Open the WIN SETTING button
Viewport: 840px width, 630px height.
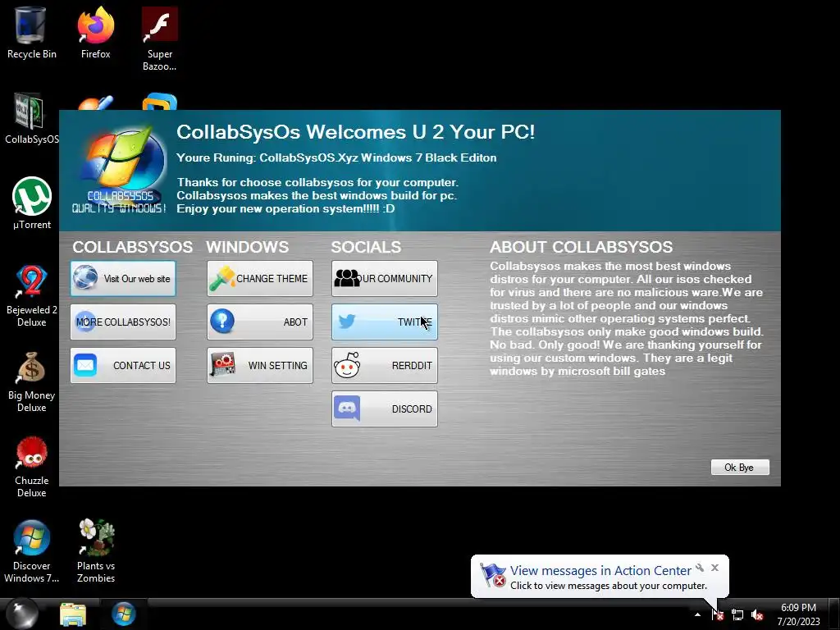coord(260,365)
